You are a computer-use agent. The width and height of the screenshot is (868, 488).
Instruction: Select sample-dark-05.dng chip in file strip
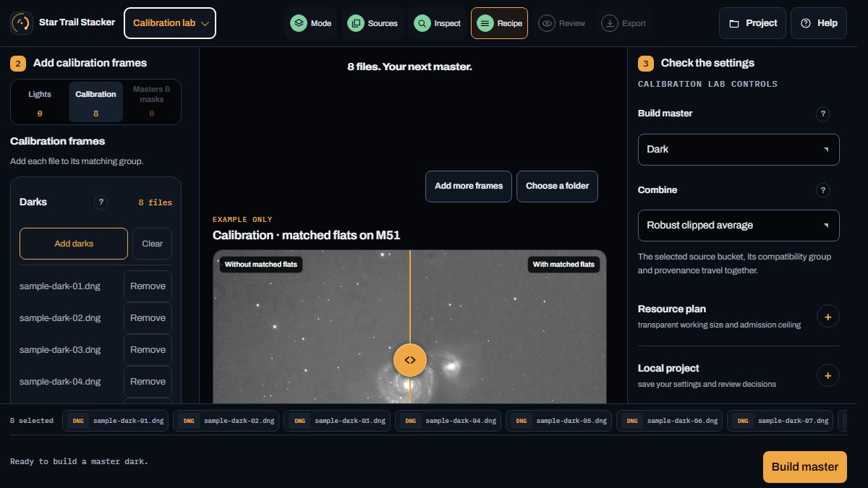[558, 421]
